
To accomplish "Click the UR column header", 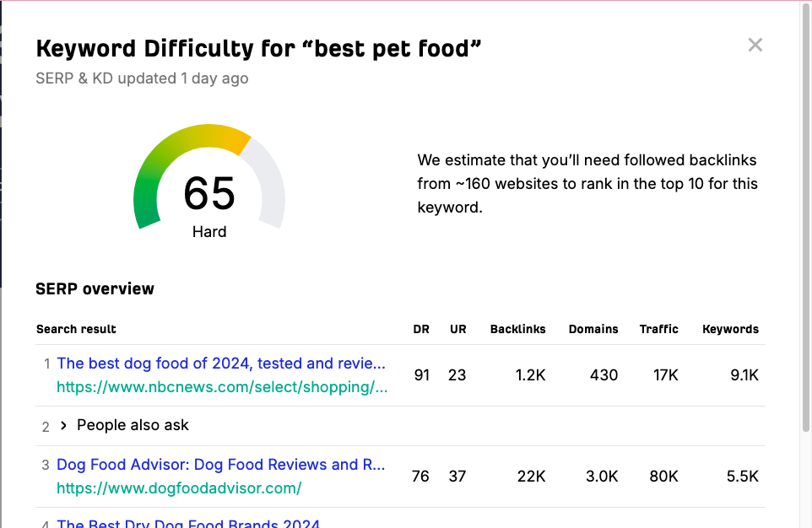I will point(457,329).
